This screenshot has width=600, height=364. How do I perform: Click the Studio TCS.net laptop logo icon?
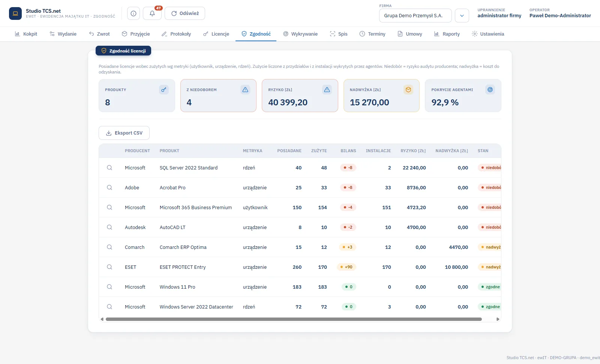pyautogui.click(x=15, y=13)
